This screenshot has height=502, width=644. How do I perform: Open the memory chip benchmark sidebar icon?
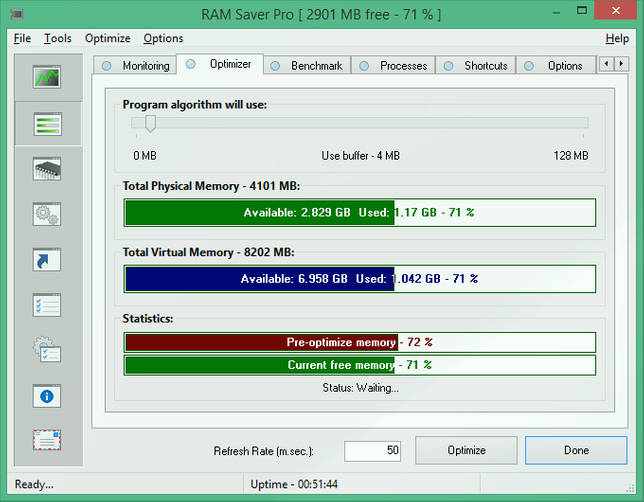[x=47, y=168]
